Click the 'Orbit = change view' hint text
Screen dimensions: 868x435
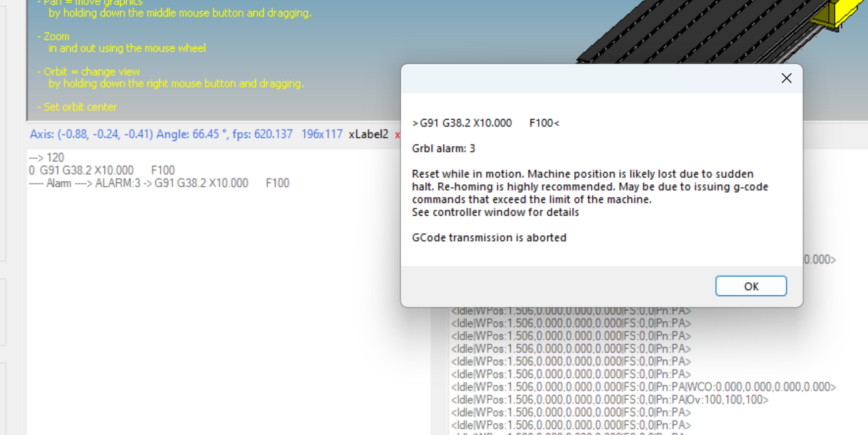point(89,72)
